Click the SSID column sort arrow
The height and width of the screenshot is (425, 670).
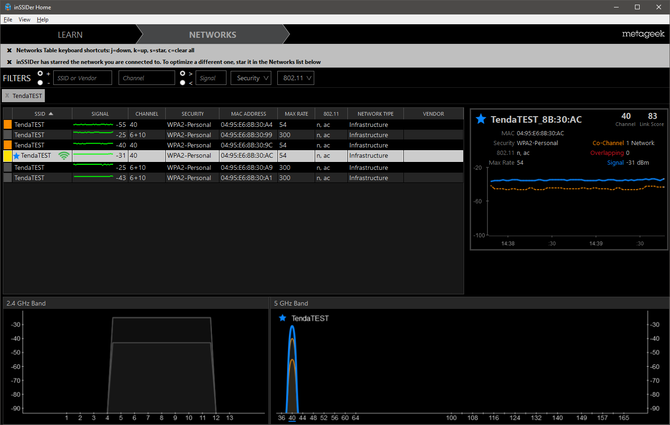[x=51, y=114]
